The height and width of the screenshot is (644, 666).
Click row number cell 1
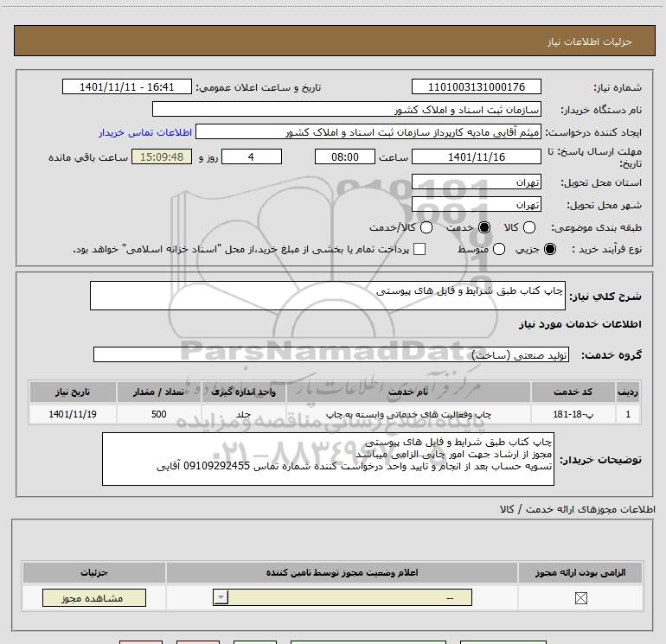pyautogui.click(x=628, y=414)
